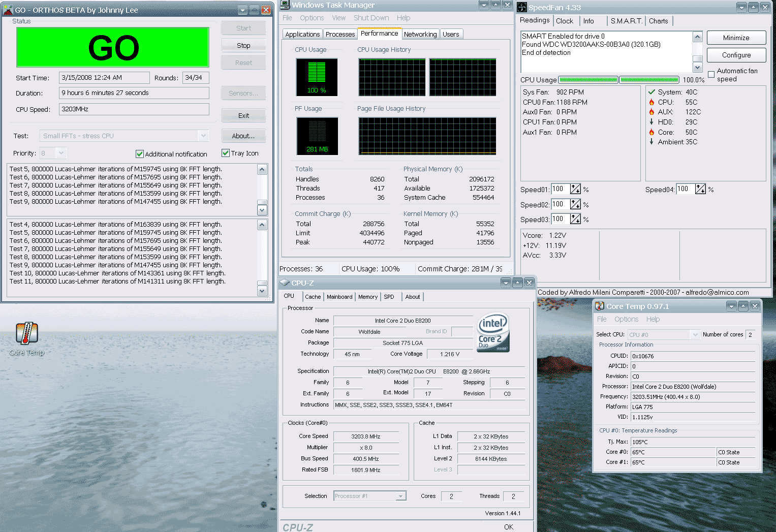Toggle Additional notification checkbox in ORTHOS
Screen dimensions: 776x532
pyautogui.click(x=140, y=154)
